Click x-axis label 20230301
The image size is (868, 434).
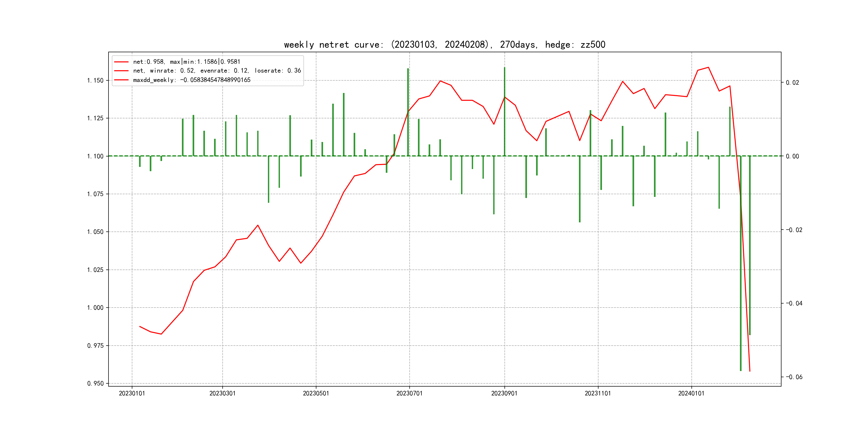tap(222, 394)
